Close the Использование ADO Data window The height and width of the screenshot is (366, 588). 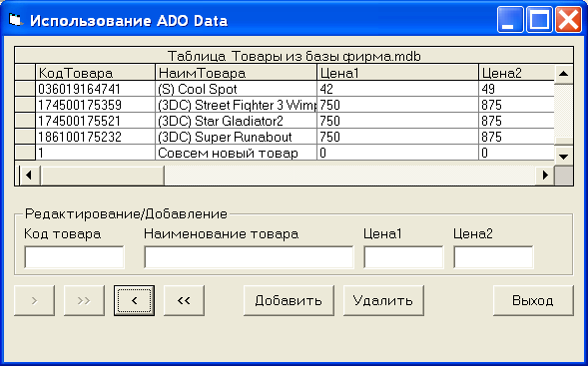coord(568,20)
